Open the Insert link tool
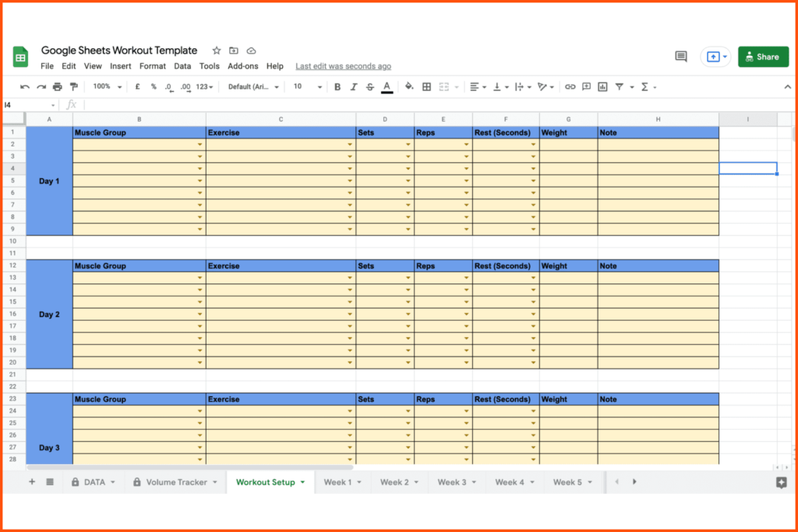798x532 pixels. (570, 86)
